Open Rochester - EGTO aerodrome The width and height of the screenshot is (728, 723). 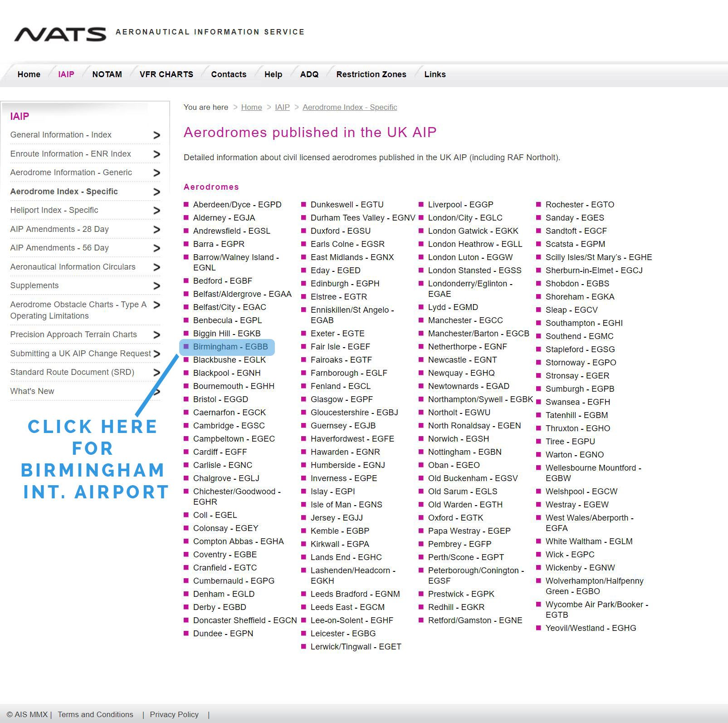[580, 205]
